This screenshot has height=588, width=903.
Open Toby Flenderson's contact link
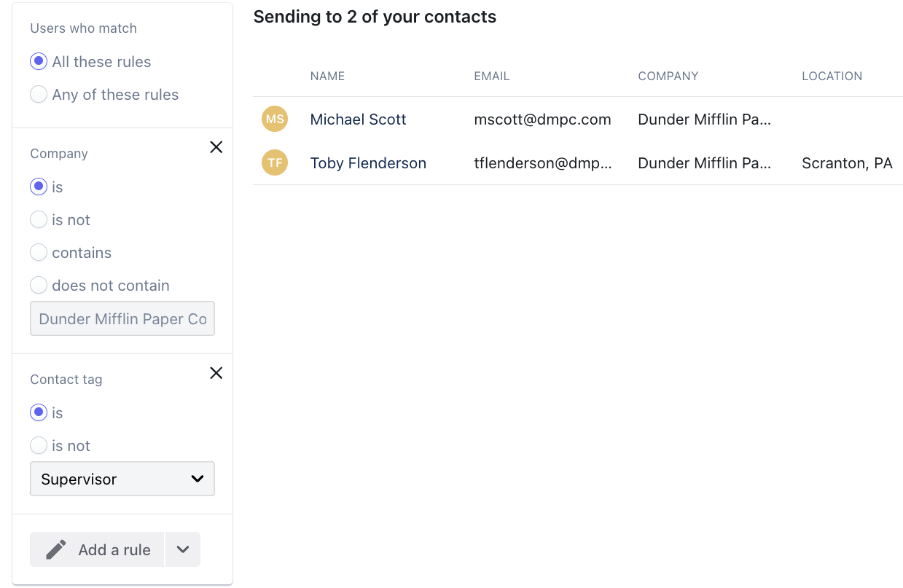(x=368, y=163)
